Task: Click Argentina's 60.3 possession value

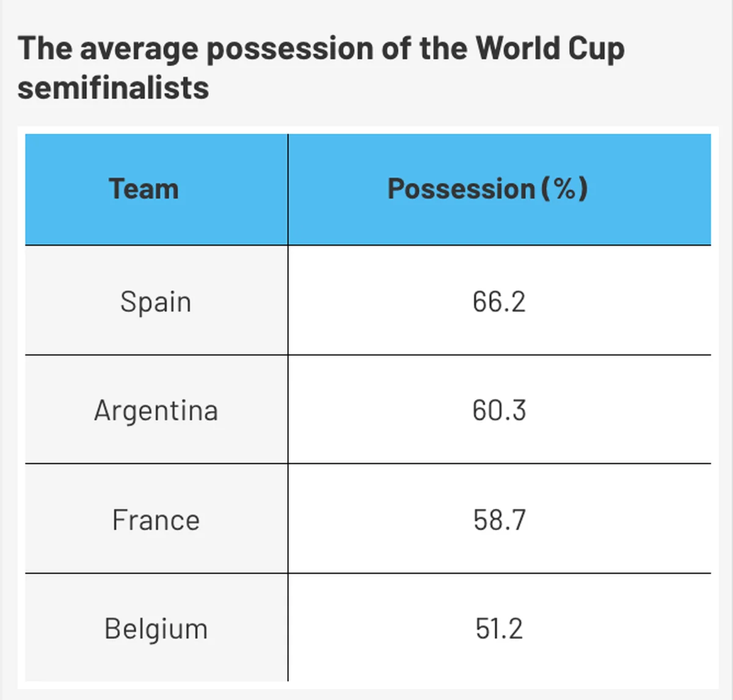Action: (x=499, y=410)
